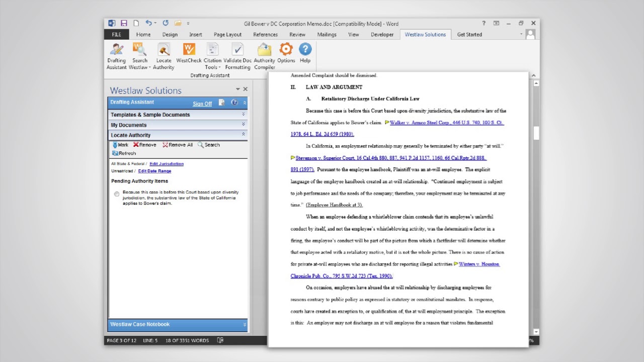Open the FILE menu

[117, 35]
